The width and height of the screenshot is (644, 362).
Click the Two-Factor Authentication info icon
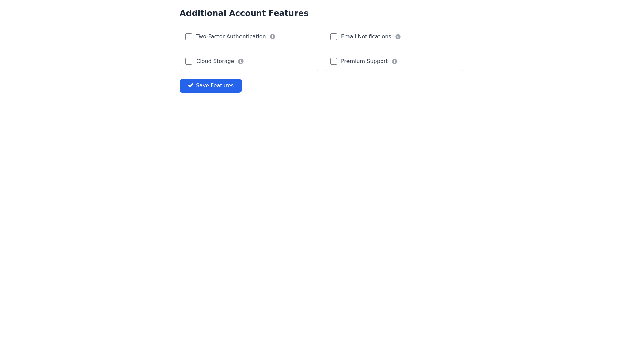click(273, 37)
